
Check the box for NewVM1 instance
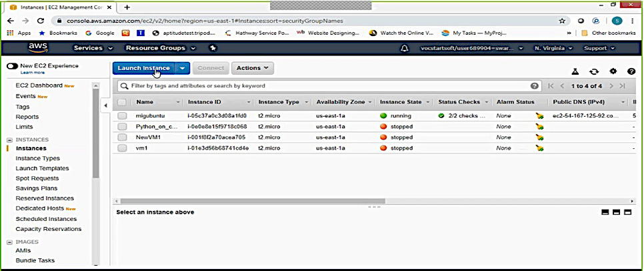122,137
